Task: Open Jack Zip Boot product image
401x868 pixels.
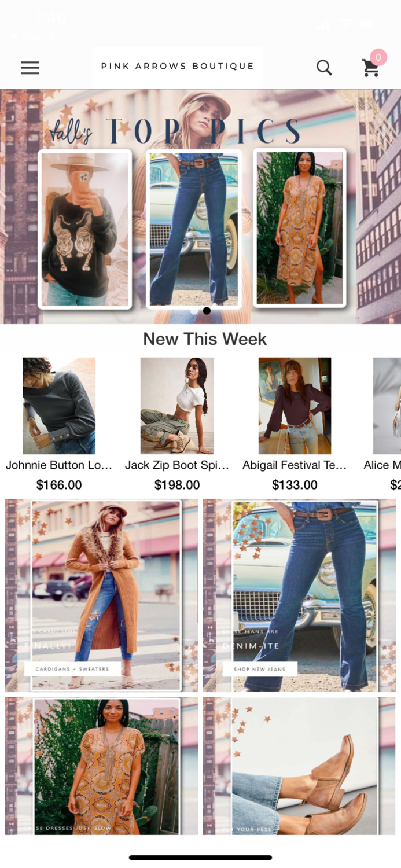Action: 177,406
